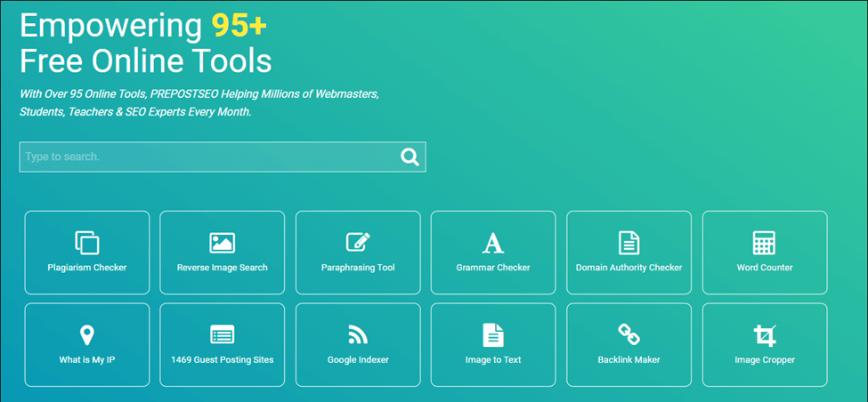The image size is (868, 402).
Task: Select the Backlink Maker label
Action: click(629, 360)
